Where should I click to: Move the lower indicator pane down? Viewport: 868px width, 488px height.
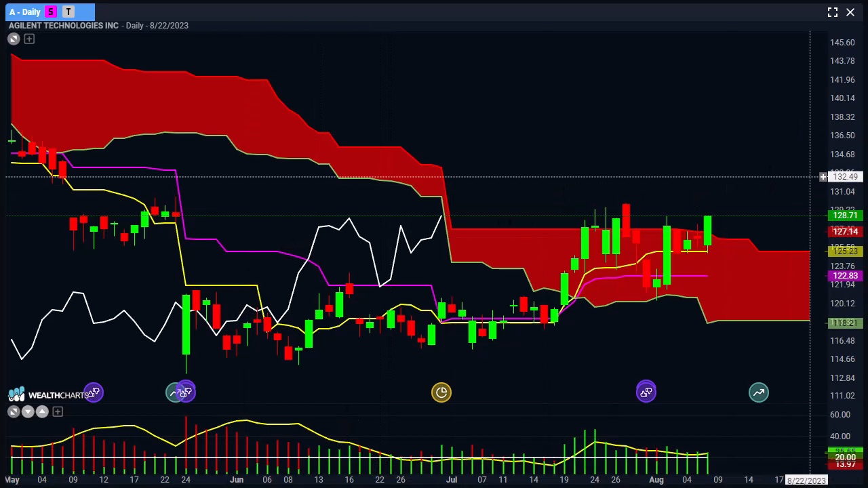28,411
